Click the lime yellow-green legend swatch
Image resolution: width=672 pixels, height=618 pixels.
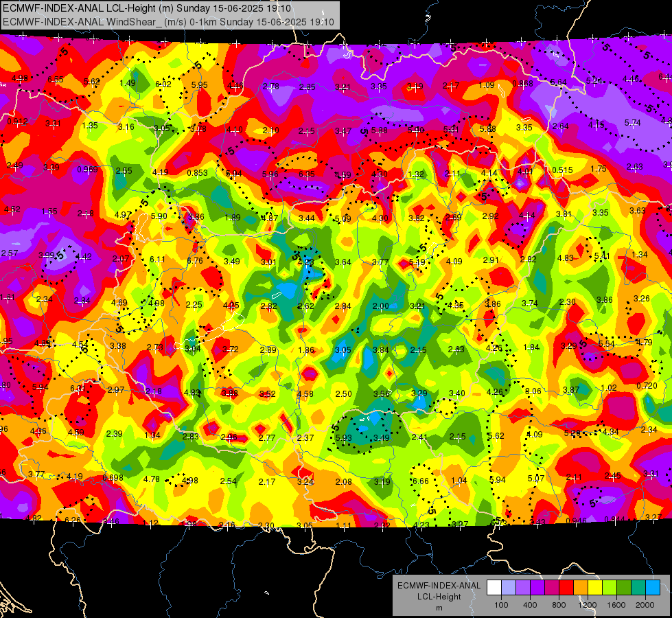point(610,588)
